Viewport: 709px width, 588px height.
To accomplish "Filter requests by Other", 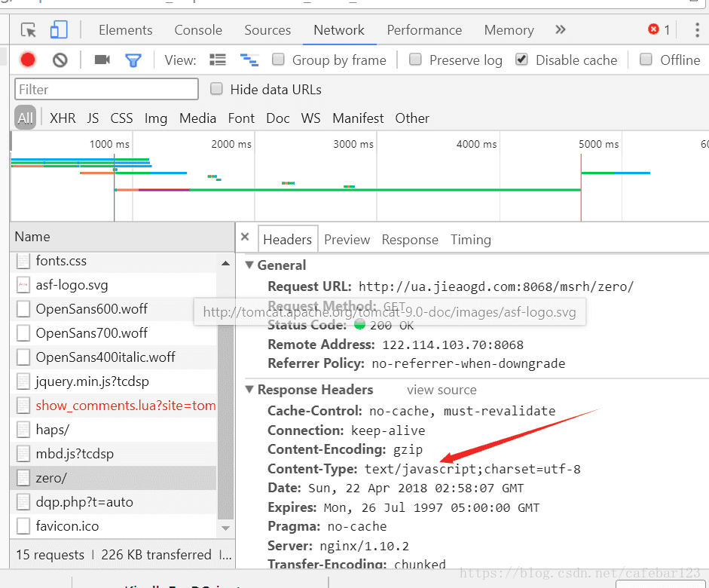I will [412, 118].
